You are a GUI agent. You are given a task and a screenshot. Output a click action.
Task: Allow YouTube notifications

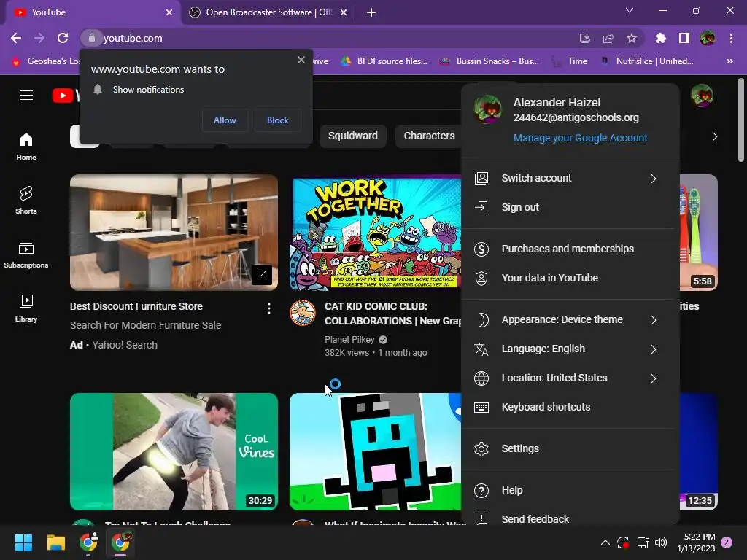point(225,120)
